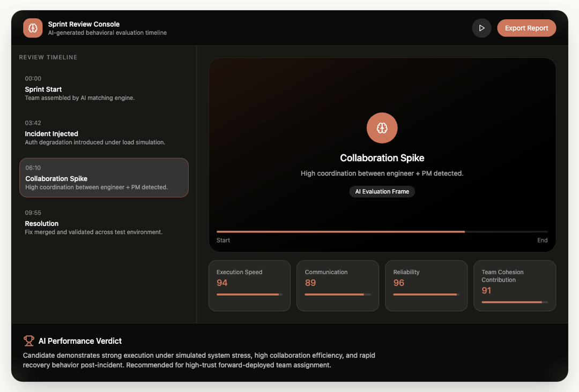Click the 'Auth degradation introduced' description text
This screenshot has width=579, height=392.
click(95, 142)
